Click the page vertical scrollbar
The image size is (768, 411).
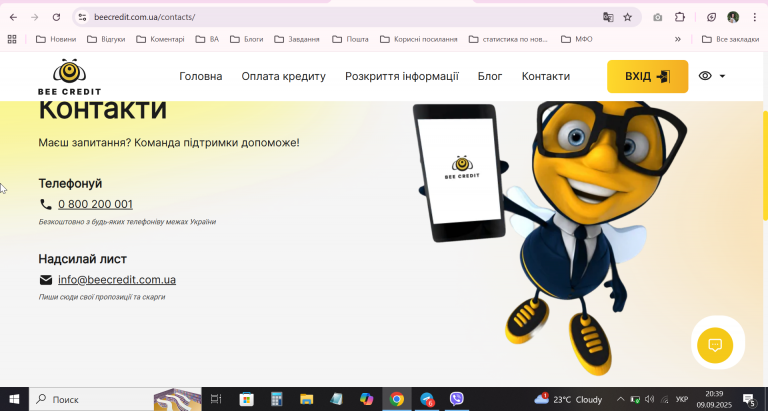click(x=765, y=166)
